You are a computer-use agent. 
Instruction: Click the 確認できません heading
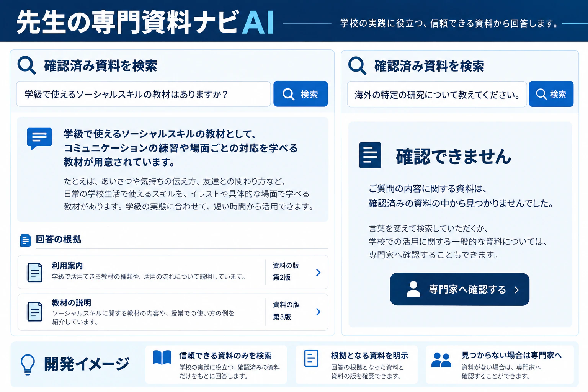click(x=454, y=156)
